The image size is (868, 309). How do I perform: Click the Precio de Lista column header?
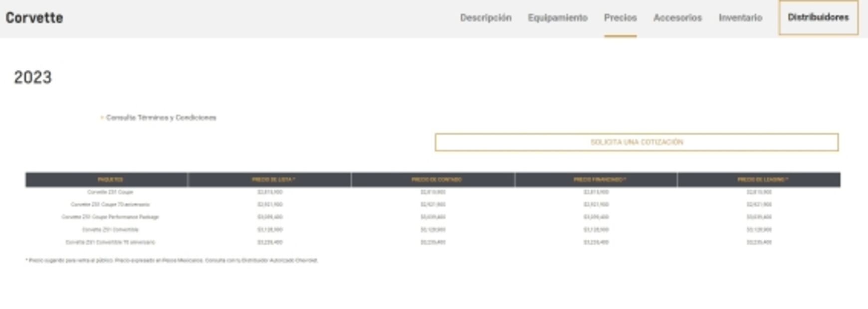click(273, 179)
